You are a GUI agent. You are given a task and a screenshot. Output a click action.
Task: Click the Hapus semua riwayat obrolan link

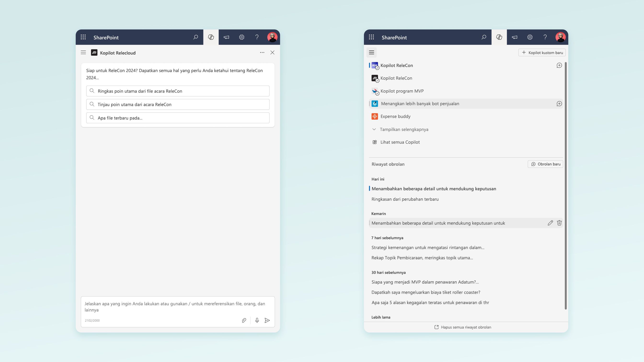463,327
